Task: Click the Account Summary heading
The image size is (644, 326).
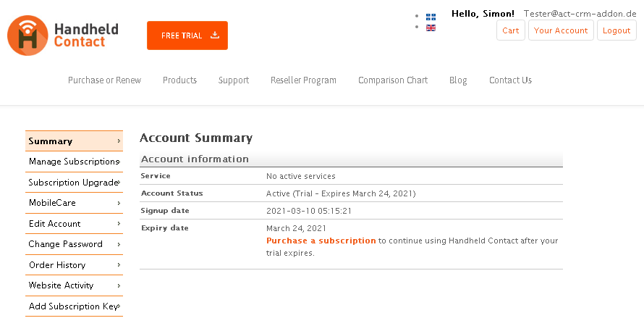Action: click(196, 138)
